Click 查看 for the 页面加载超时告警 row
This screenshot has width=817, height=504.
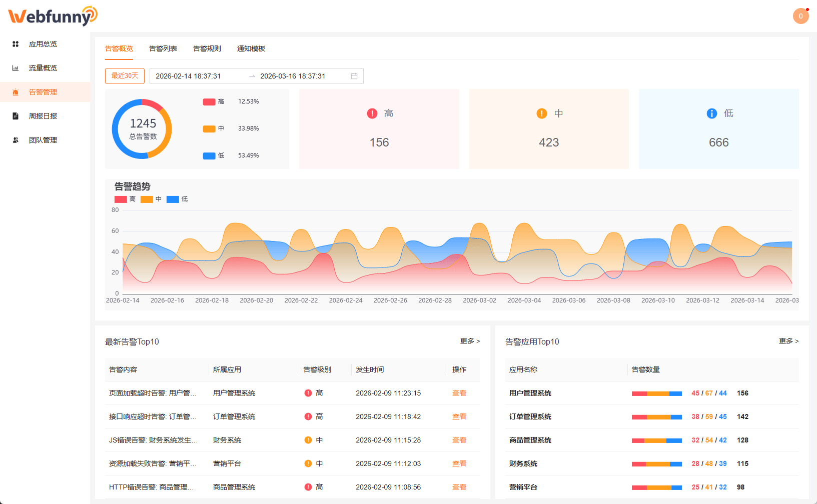[459, 393]
